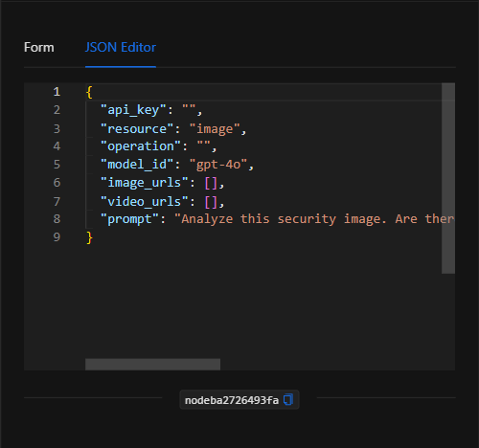Click the "prompt" key on line 8

tap(129, 219)
